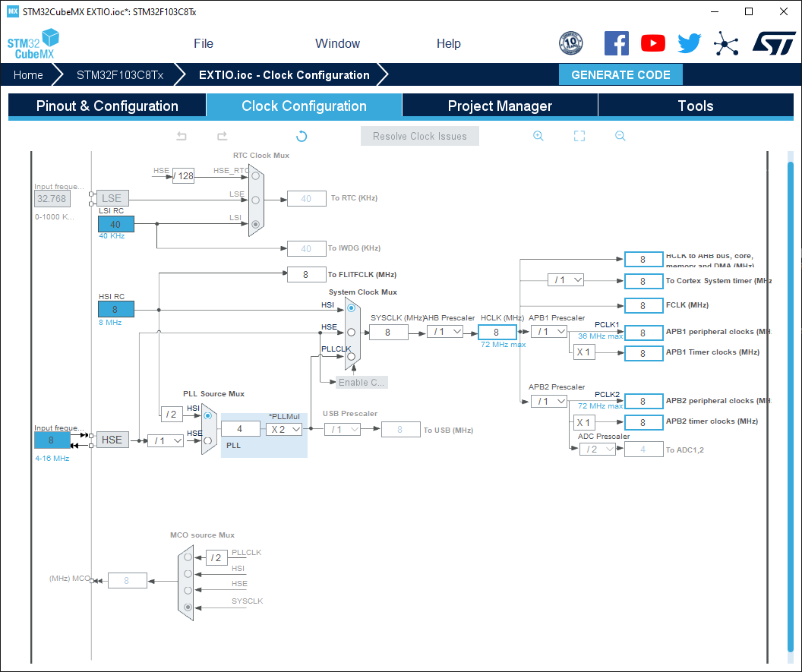Image resolution: width=802 pixels, height=672 pixels.
Task: Close the STM32CubeMX window
Action: coord(784,11)
